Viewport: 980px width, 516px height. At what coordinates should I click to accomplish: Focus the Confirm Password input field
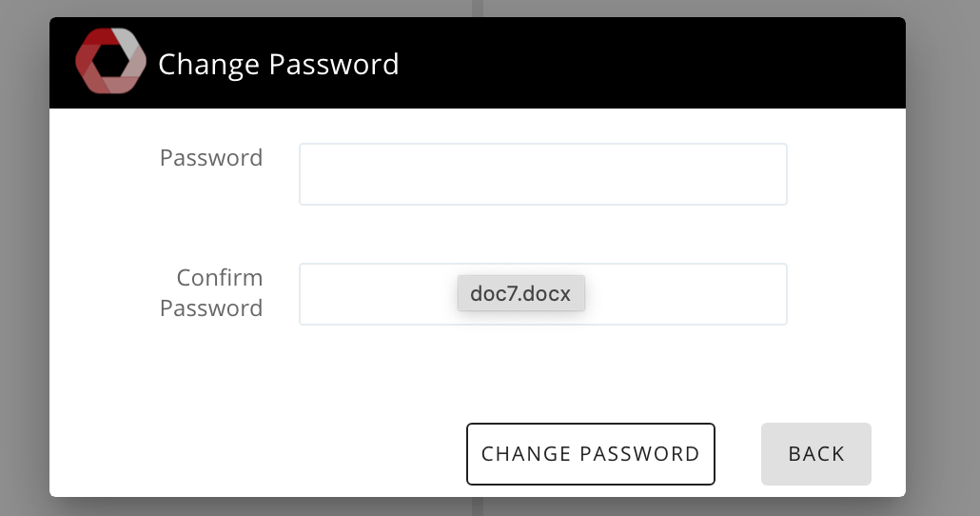tap(542, 294)
